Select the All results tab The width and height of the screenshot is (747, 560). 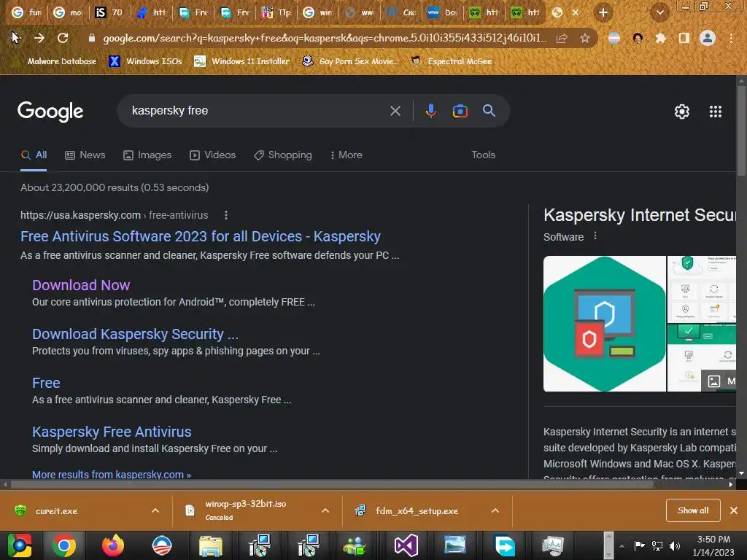pos(34,155)
